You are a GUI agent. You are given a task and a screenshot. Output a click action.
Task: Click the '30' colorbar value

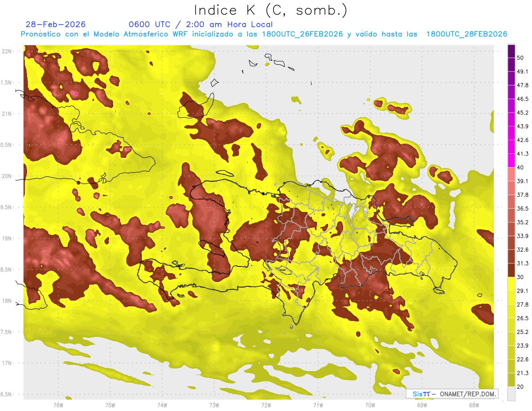(520, 277)
